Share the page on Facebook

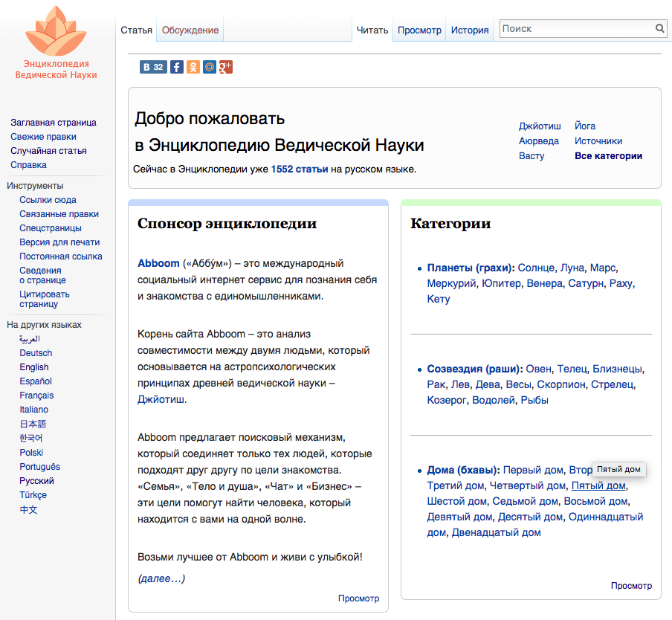point(177,67)
